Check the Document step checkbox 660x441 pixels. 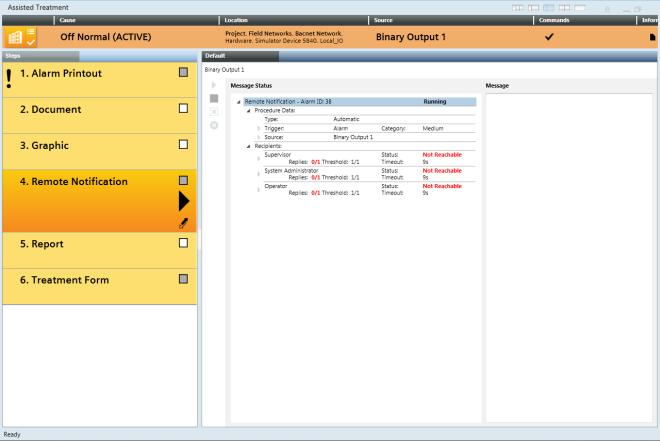(183, 109)
